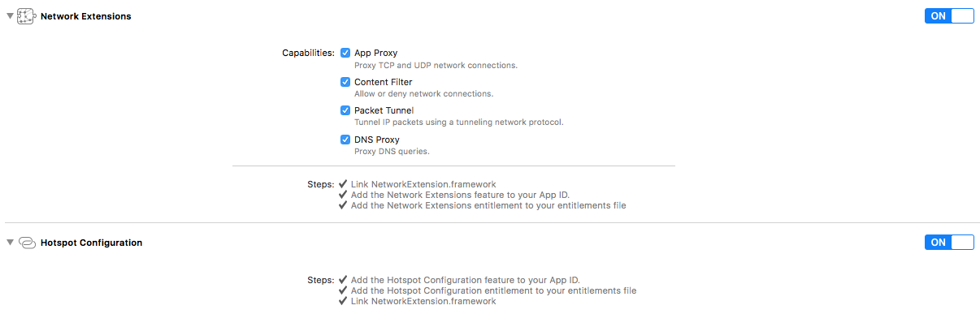This screenshot has width=980, height=314.
Task: Collapse the Network Extensions section triangle
Action: tap(10, 16)
